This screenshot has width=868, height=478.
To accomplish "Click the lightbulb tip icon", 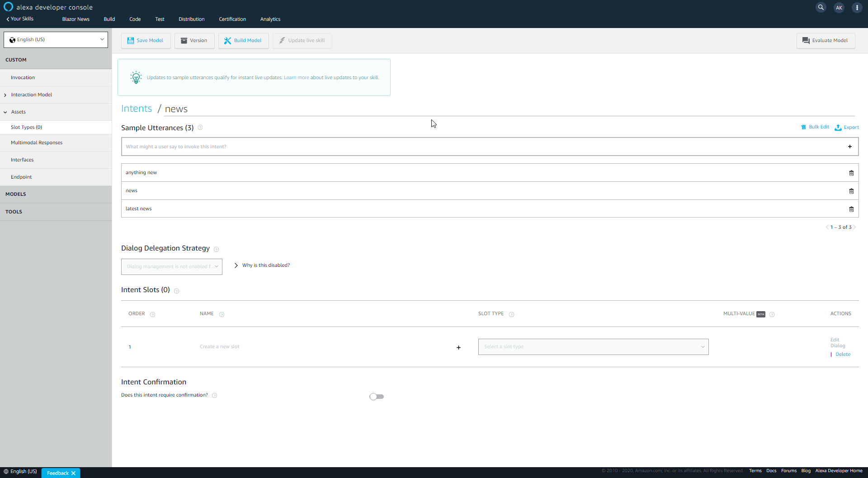I will pyautogui.click(x=136, y=77).
